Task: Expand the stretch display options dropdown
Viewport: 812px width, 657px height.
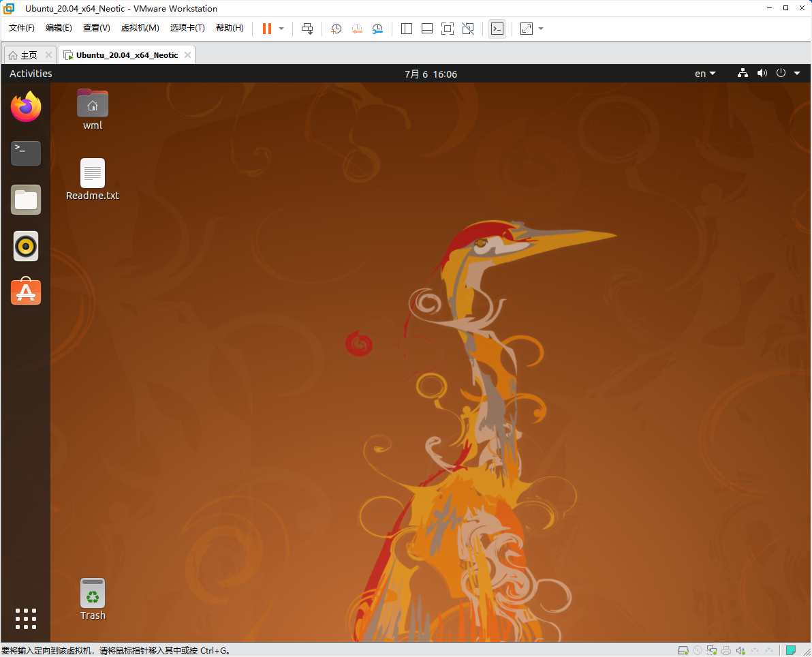Action: click(541, 29)
